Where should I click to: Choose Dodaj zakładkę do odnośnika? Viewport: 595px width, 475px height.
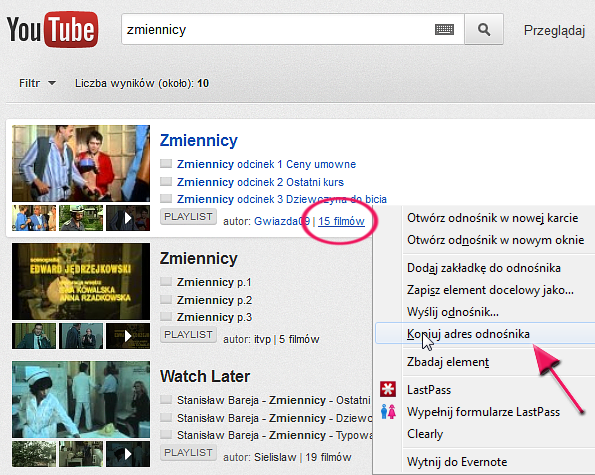click(485, 268)
